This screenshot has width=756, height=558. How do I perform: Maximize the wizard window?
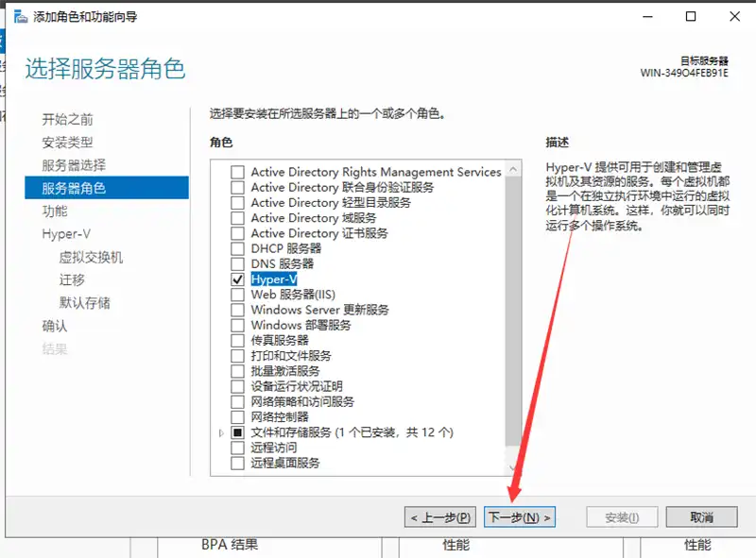[x=691, y=17]
